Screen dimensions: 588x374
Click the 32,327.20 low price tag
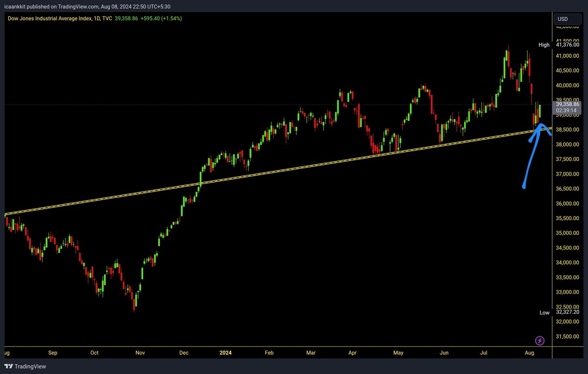click(567, 312)
